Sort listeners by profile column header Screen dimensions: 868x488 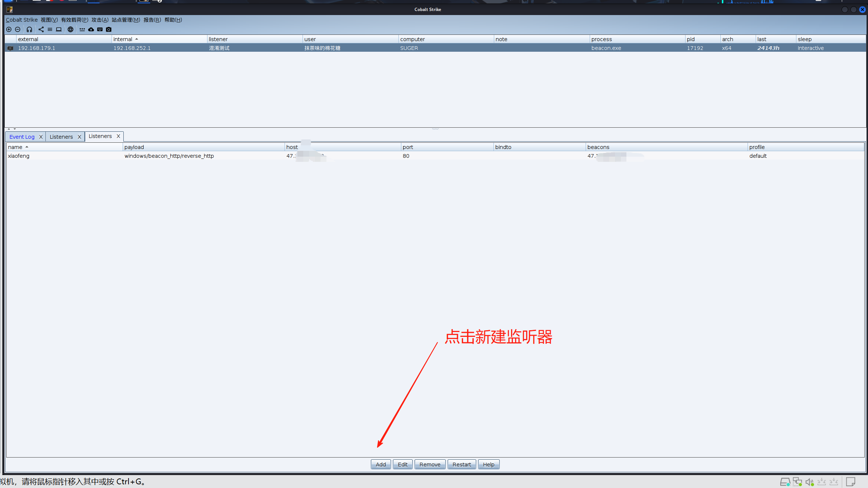[806, 147]
